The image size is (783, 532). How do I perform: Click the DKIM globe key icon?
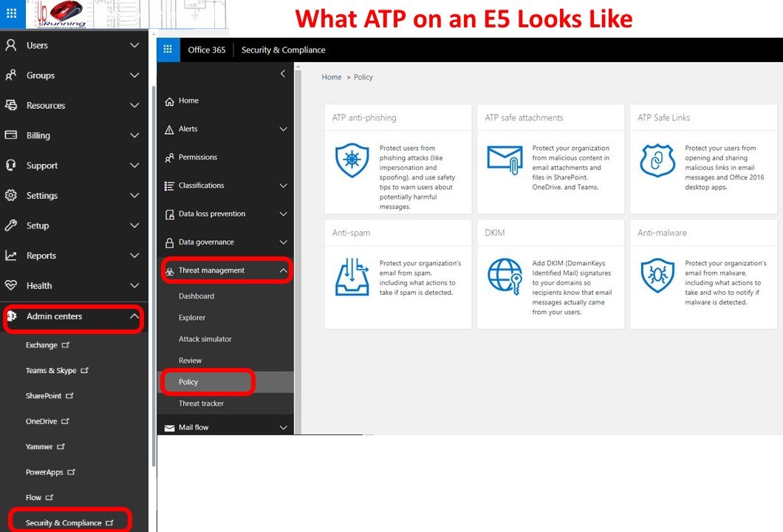click(x=505, y=276)
